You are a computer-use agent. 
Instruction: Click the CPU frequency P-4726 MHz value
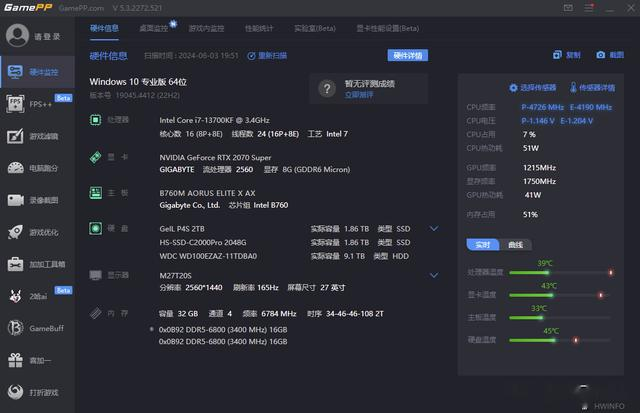pos(542,107)
